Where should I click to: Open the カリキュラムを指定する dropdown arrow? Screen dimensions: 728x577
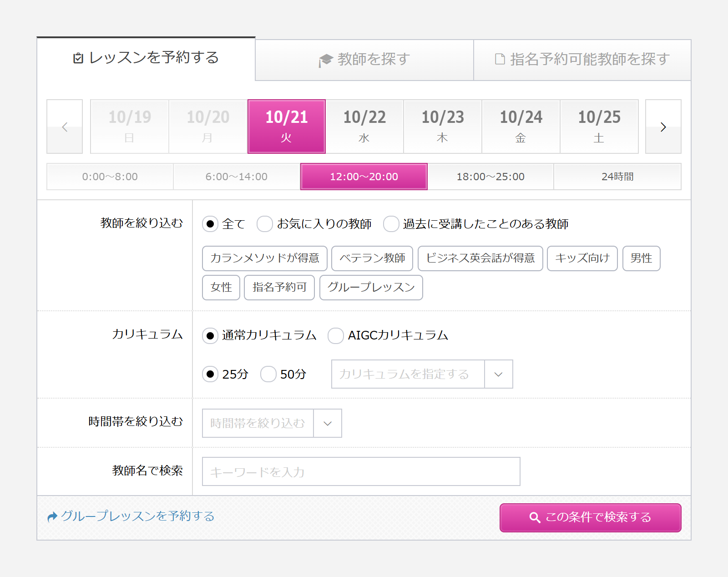499,374
